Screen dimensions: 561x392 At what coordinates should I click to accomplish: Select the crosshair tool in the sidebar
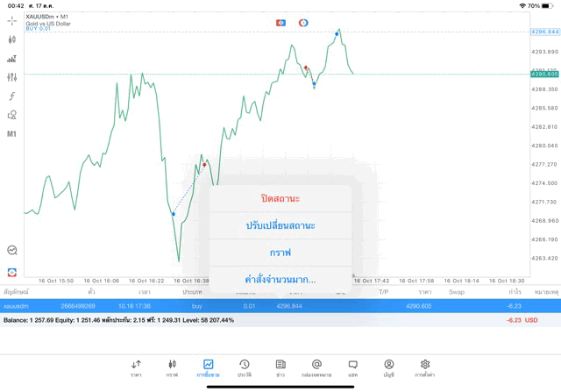tap(12, 19)
